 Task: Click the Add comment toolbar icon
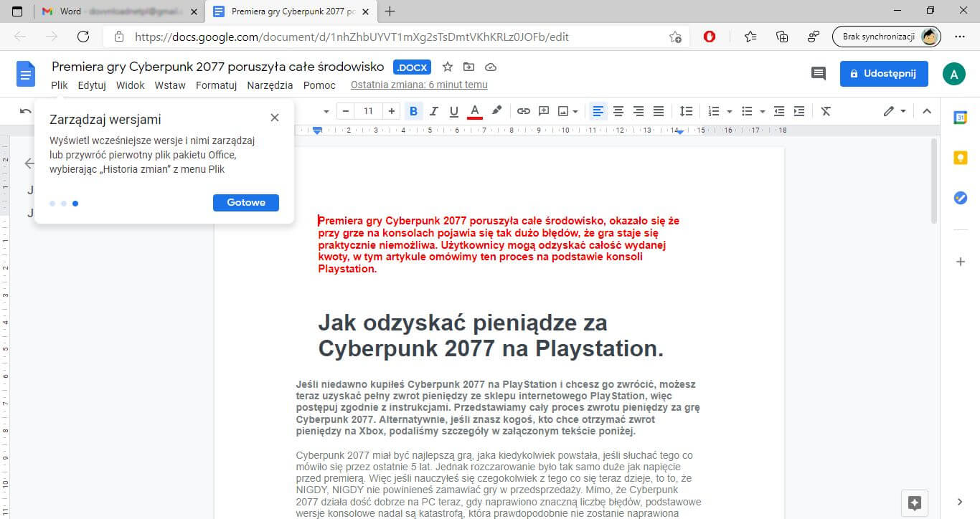[544, 111]
